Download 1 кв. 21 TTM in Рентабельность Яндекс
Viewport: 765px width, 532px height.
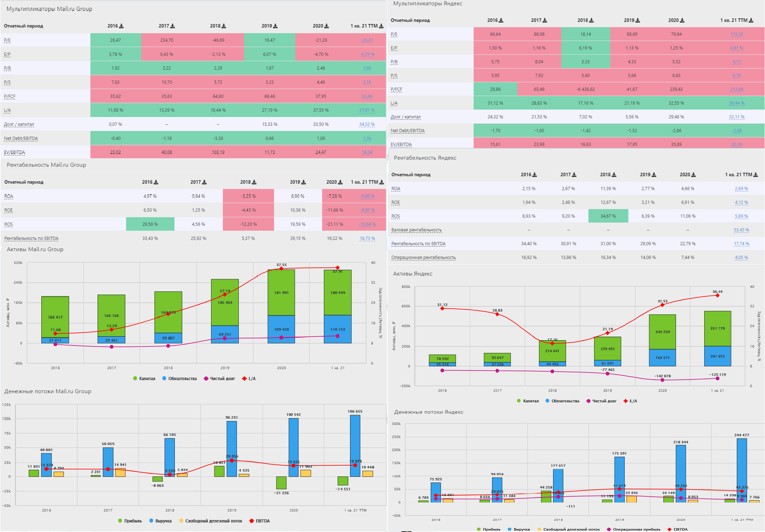point(756,175)
